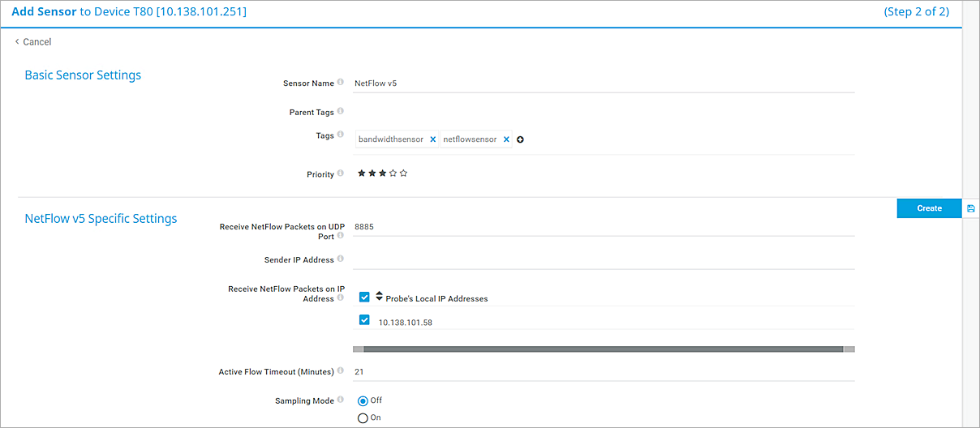Show info icon for Parent Tags
Viewport: 980px width, 428px height.
pos(341,112)
